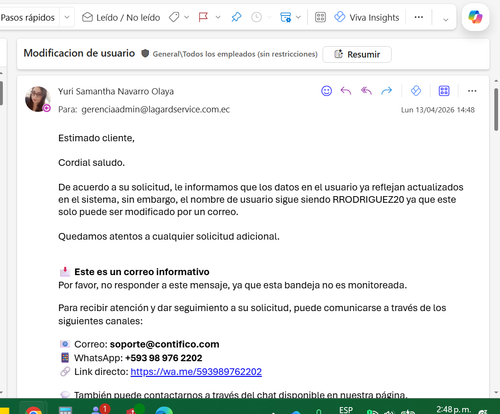The height and width of the screenshot is (414, 500).
Task: Click the inbox icon beside 'Este es un correo informativo'
Action: coord(65,272)
